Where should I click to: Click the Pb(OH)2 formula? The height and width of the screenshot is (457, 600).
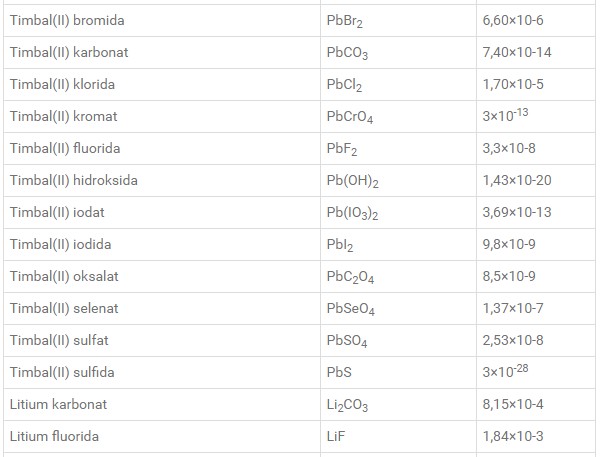tap(352, 181)
